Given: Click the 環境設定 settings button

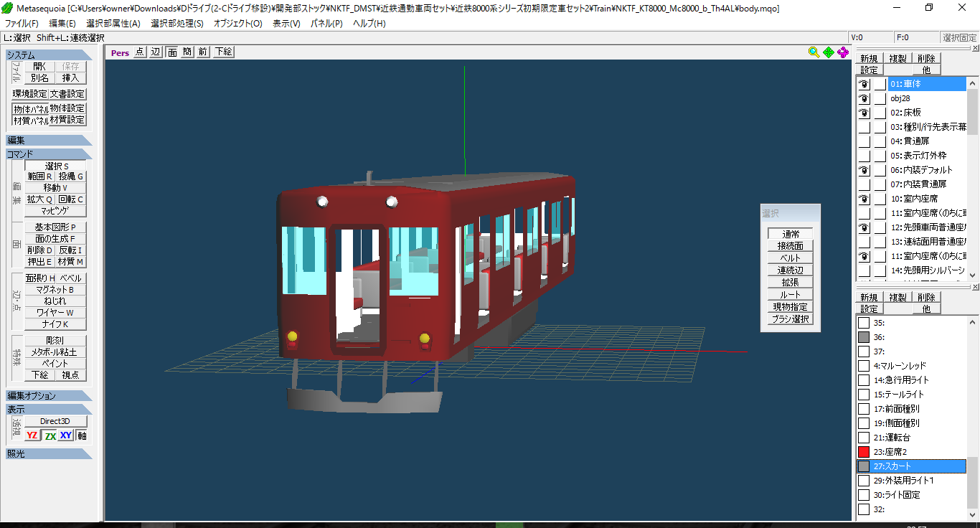Looking at the screenshot, I should 30,94.
